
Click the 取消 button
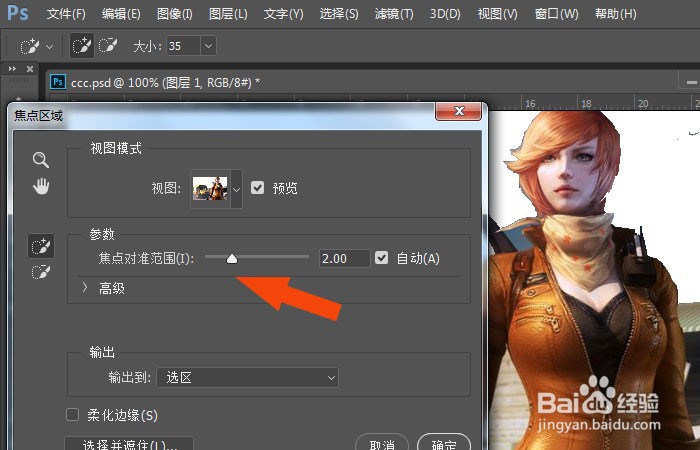pyautogui.click(x=382, y=443)
